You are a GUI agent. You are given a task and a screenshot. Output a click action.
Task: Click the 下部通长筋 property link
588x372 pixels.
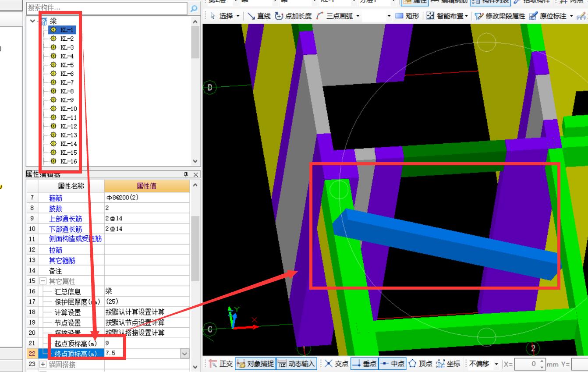[x=65, y=229]
